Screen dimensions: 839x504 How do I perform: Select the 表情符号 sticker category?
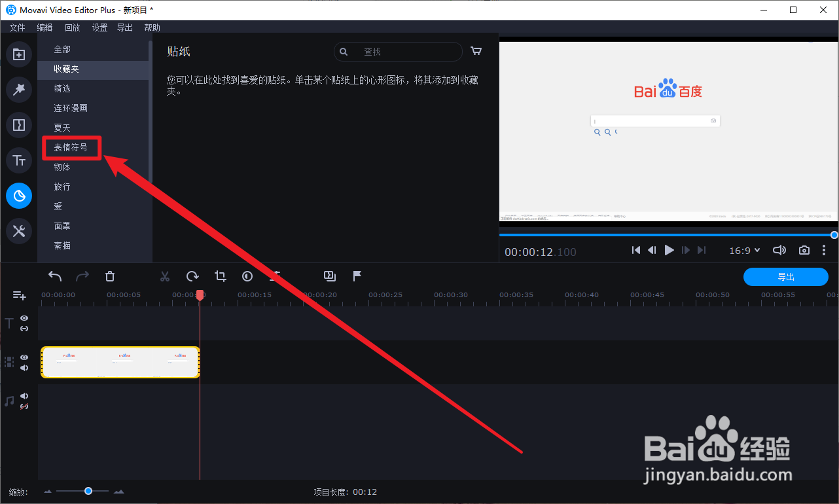point(93,148)
